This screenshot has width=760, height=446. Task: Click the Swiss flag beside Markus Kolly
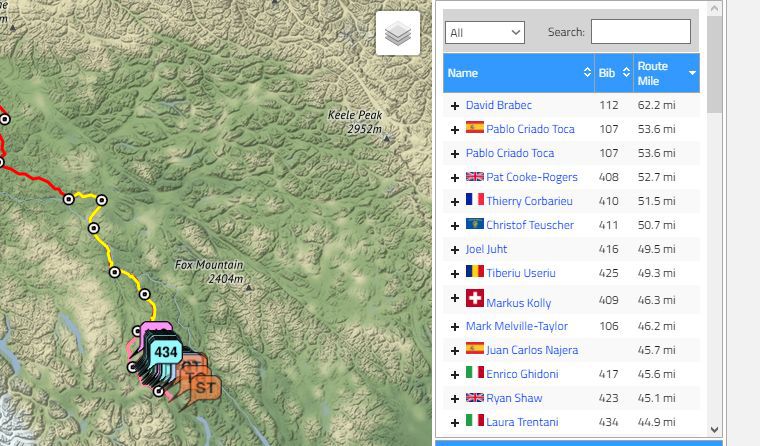[x=475, y=299]
